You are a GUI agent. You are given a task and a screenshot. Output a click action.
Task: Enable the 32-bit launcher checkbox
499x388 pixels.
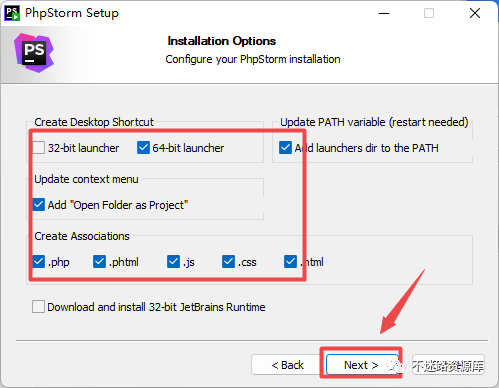[x=38, y=148]
